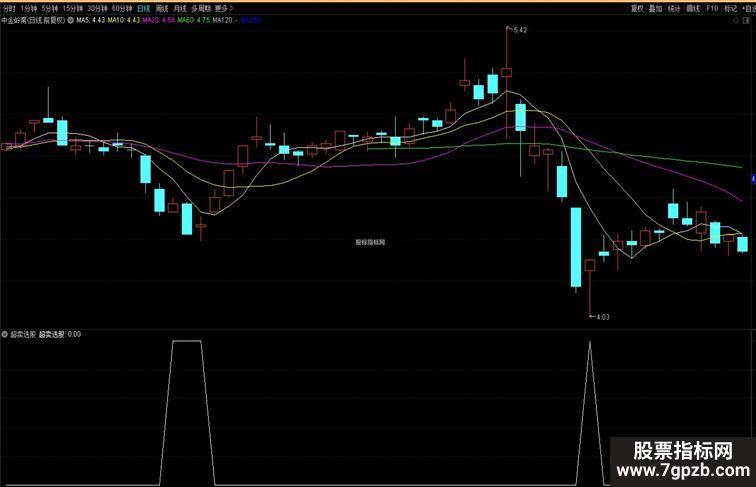Expand the 更多 more periods menu

click(223, 9)
